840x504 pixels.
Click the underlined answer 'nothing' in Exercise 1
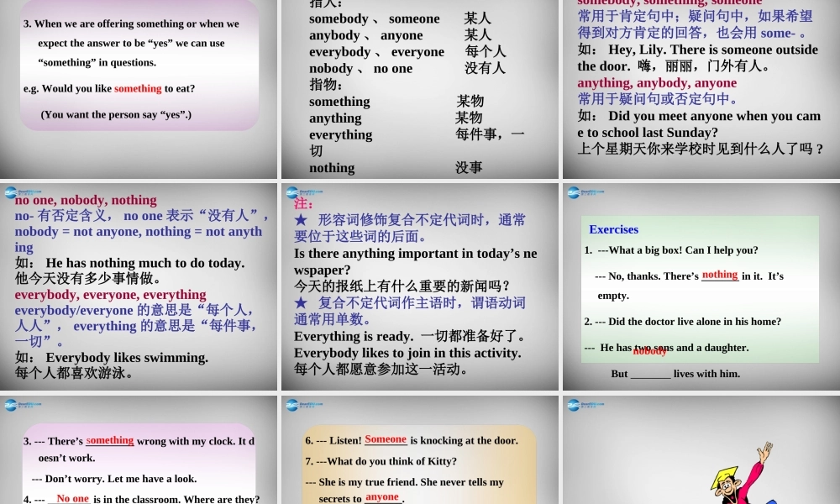point(721,274)
